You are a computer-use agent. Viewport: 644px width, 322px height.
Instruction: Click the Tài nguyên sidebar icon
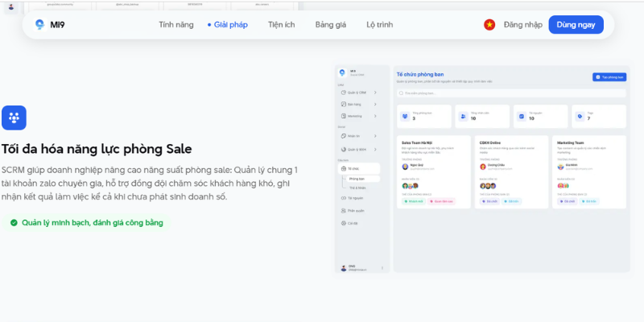click(x=342, y=197)
